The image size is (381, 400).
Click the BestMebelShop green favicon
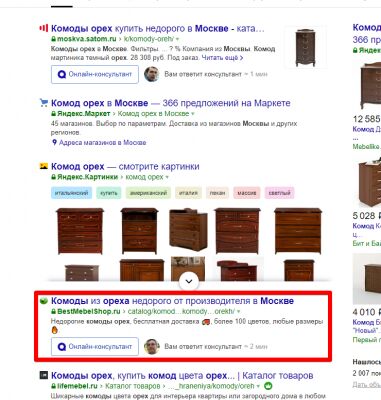pyautogui.click(x=44, y=301)
